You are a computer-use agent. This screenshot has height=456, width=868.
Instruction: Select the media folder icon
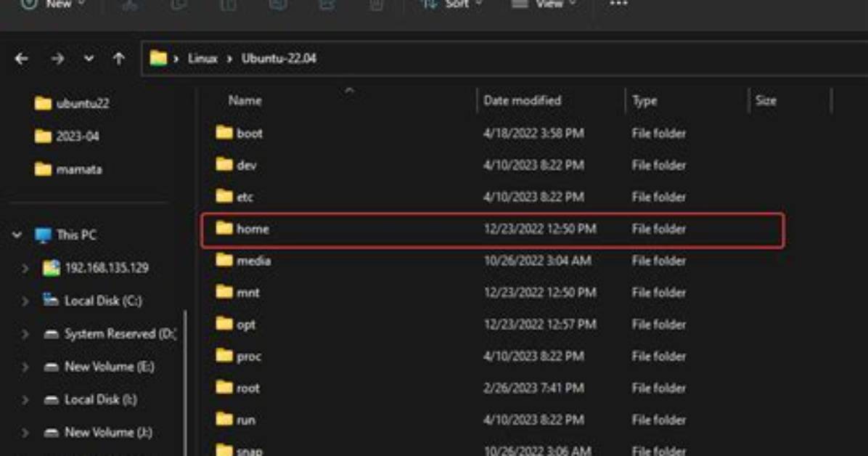(x=224, y=260)
